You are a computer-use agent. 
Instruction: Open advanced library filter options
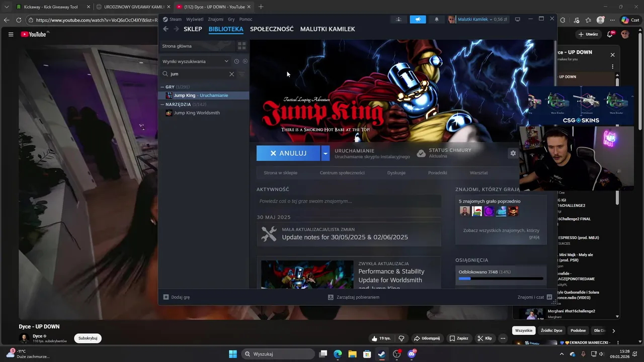tap(242, 74)
